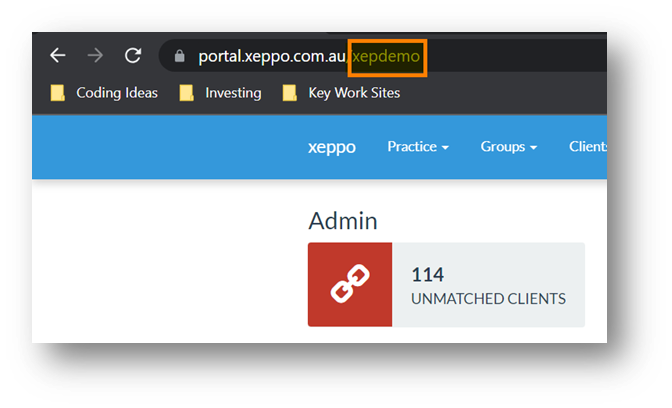Click the Investing bookmark folder icon

tap(186, 93)
